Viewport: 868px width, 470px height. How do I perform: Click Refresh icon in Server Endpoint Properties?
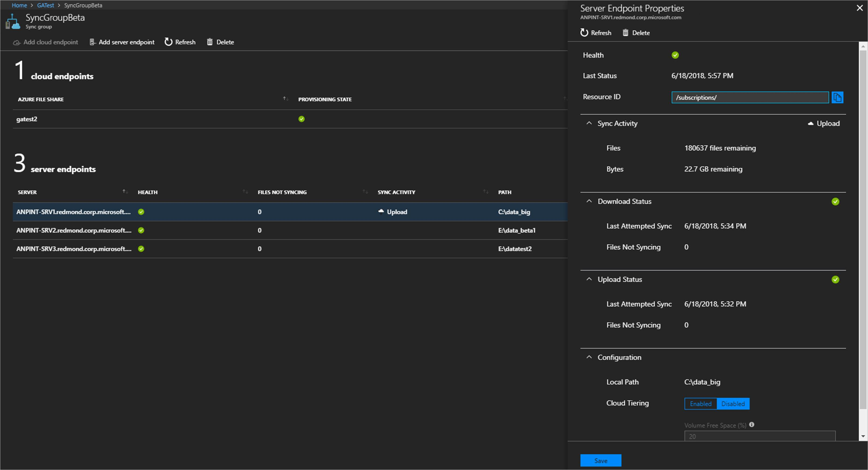coord(584,33)
